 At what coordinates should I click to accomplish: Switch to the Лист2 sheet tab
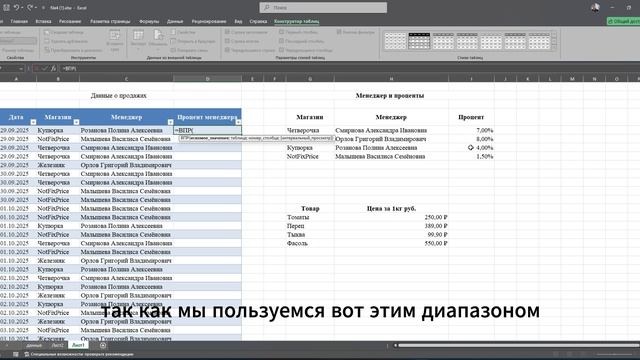pos(58,345)
